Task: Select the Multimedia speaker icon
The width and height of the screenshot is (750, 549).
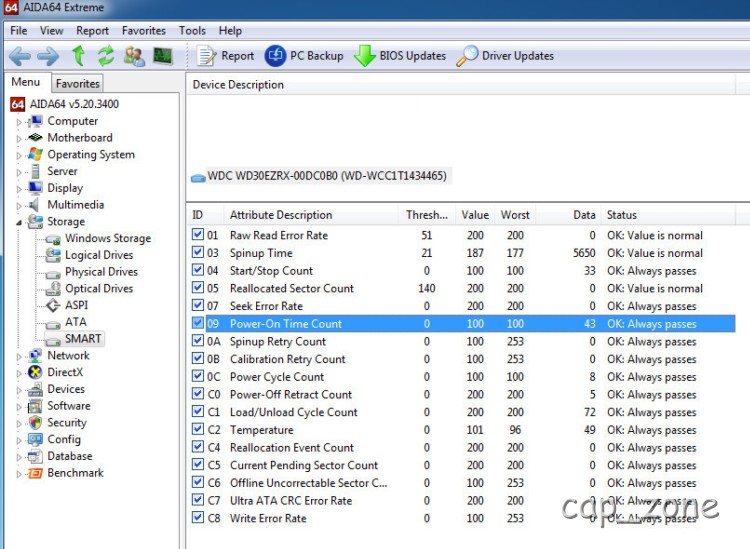Action: coord(34,205)
